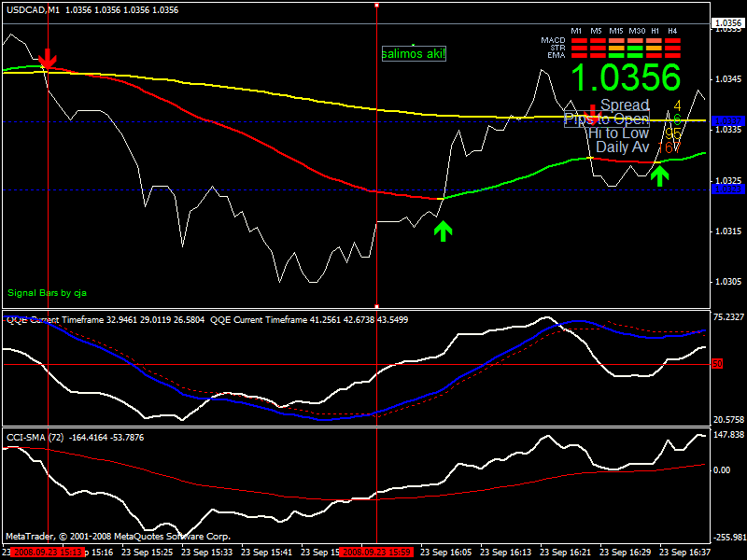Viewport: 747px width, 560px height.
Task: Click the green buy arrow near 16:29
Action: tap(660, 175)
